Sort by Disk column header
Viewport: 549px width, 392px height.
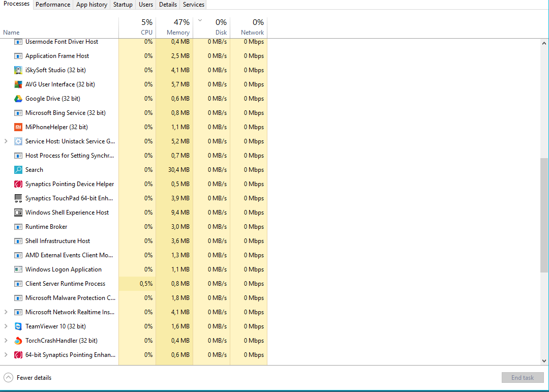point(211,27)
